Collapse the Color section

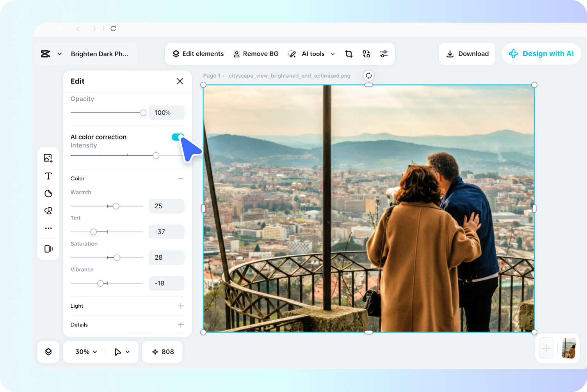[x=180, y=178]
